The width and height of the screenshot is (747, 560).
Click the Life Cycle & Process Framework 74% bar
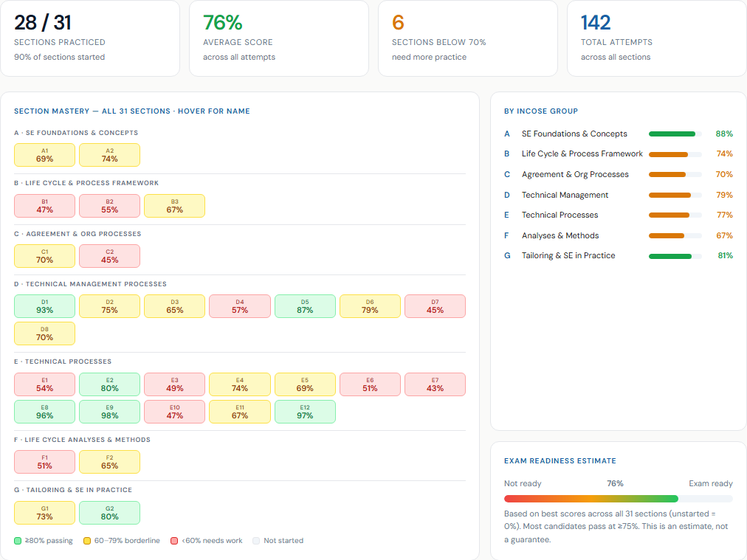click(675, 154)
